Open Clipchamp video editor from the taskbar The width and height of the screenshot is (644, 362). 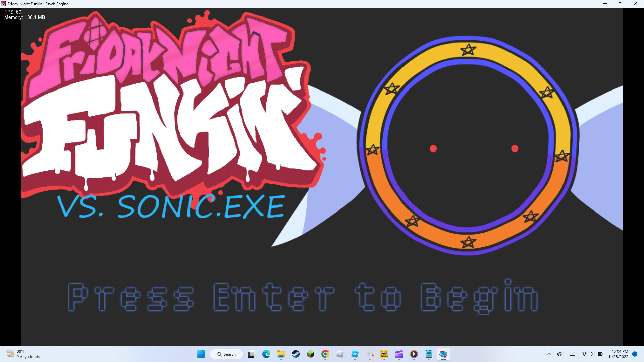click(399, 354)
